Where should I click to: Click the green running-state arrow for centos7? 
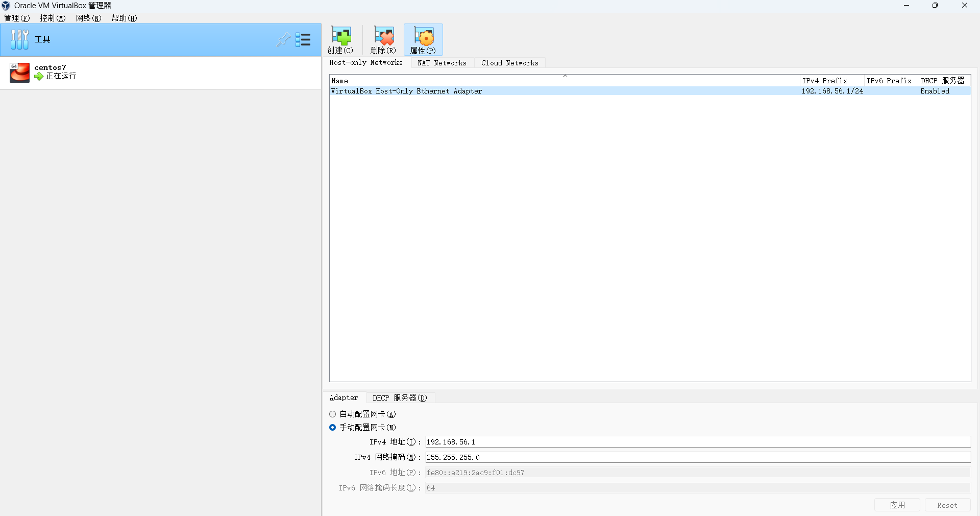click(39, 76)
